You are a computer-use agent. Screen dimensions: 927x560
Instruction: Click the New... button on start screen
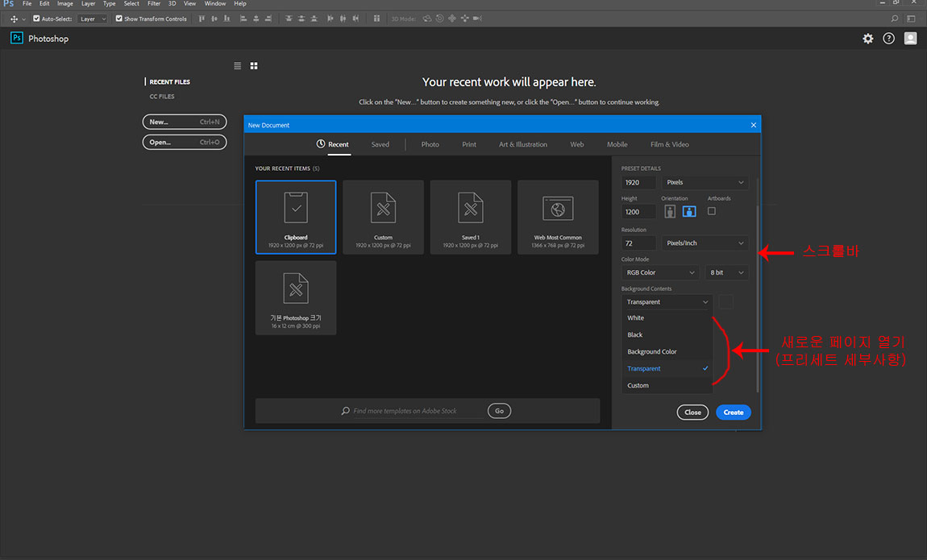(x=185, y=122)
